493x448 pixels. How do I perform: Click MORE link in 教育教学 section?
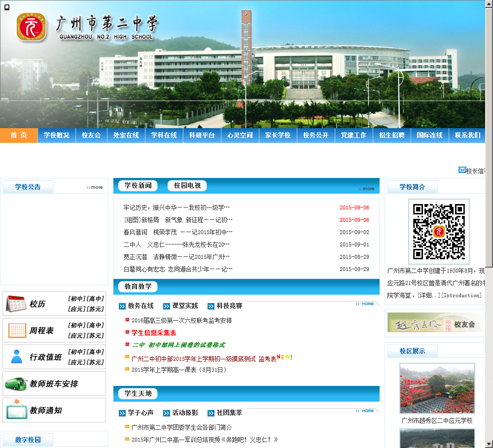pos(365,304)
